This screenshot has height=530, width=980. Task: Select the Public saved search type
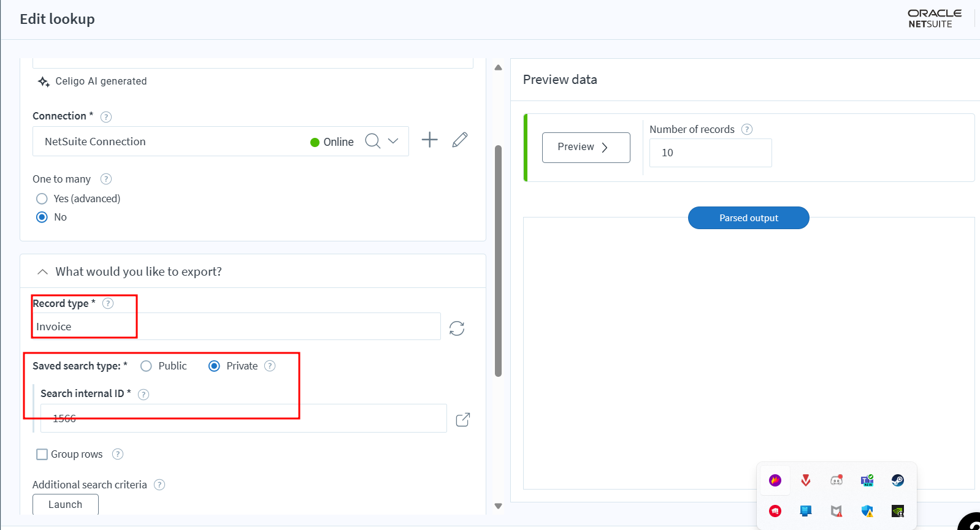pyautogui.click(x=146, y=366)
